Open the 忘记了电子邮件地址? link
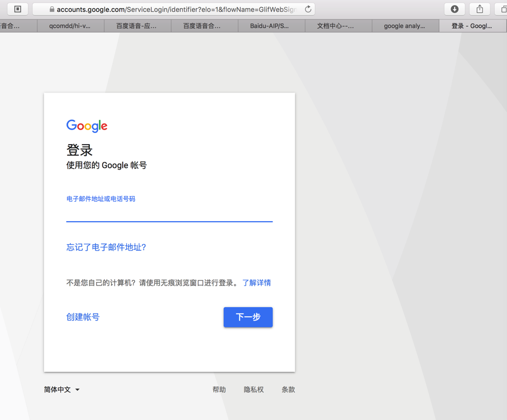Image resolution: width=507 pixels, height=420 pixels. point(106,247)
